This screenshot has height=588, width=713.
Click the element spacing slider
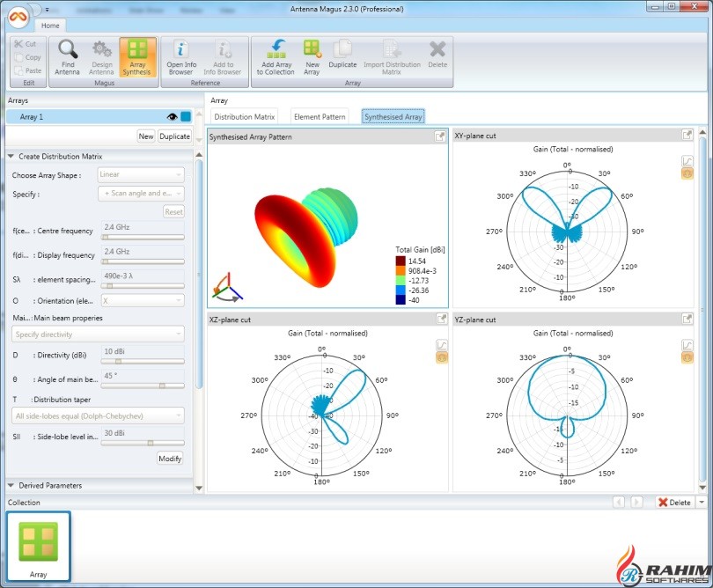(143, 285)
